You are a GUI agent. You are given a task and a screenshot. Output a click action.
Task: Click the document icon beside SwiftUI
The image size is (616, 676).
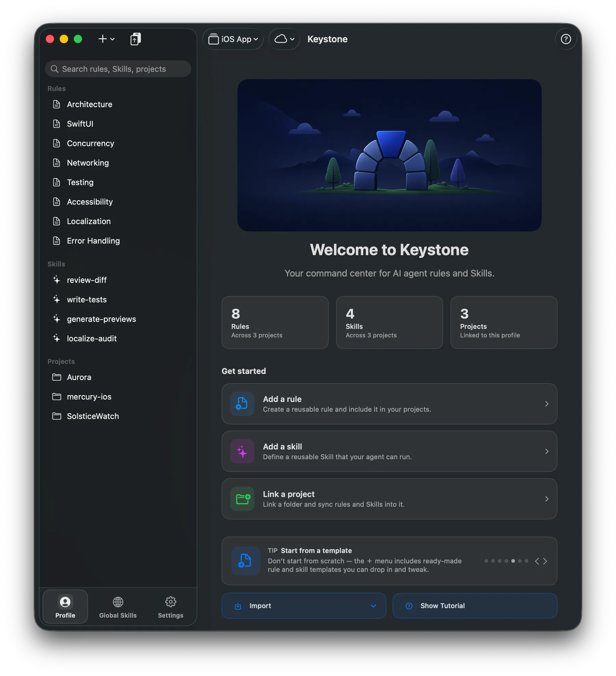56,124
